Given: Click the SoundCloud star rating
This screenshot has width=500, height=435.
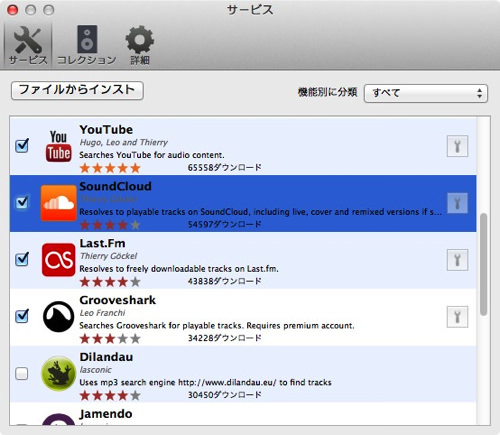Looking at the screenshot, I should [110, 225].
